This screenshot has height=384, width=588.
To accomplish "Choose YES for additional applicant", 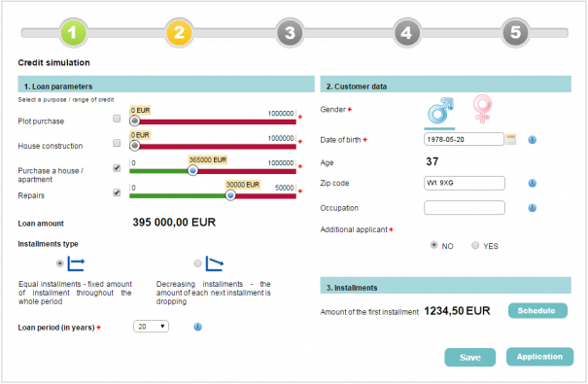I will (475, 245).
